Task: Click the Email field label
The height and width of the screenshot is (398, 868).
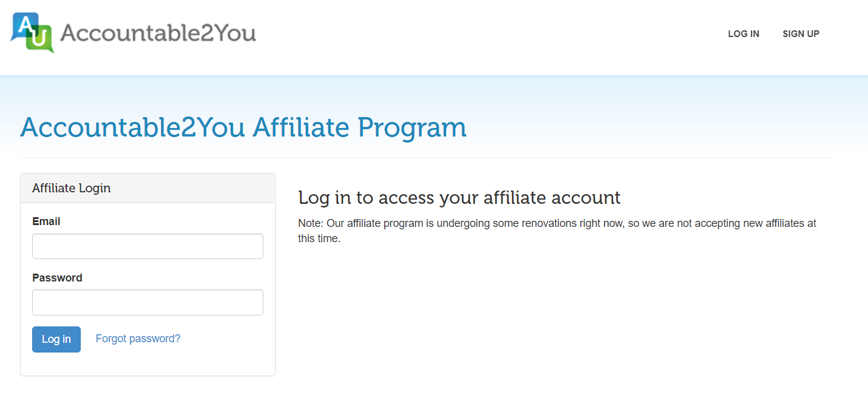Action: (x=46, y=221)
